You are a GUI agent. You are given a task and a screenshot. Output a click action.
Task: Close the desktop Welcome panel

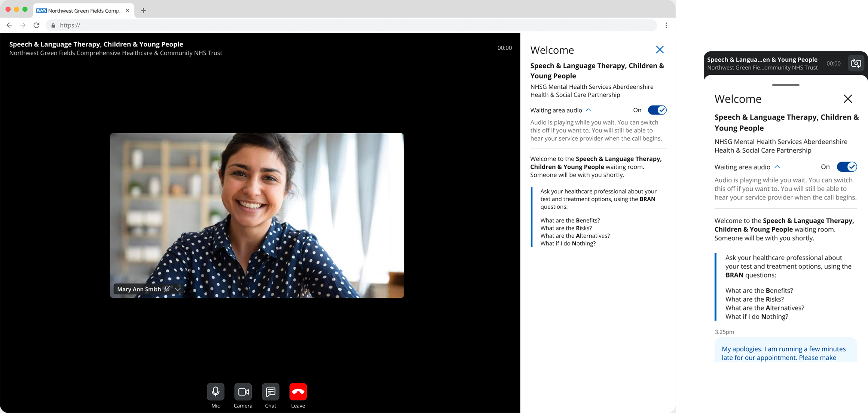(660, 50)
